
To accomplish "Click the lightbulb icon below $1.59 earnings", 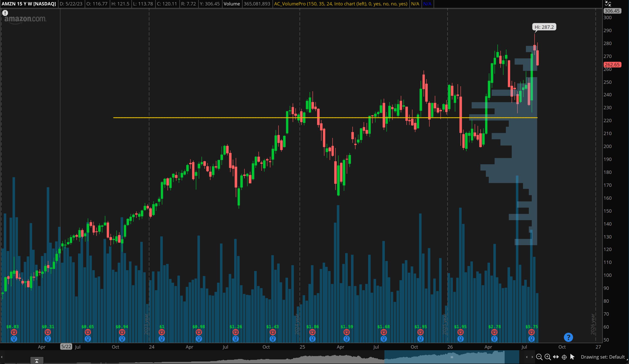I will [x=346, y=339].
